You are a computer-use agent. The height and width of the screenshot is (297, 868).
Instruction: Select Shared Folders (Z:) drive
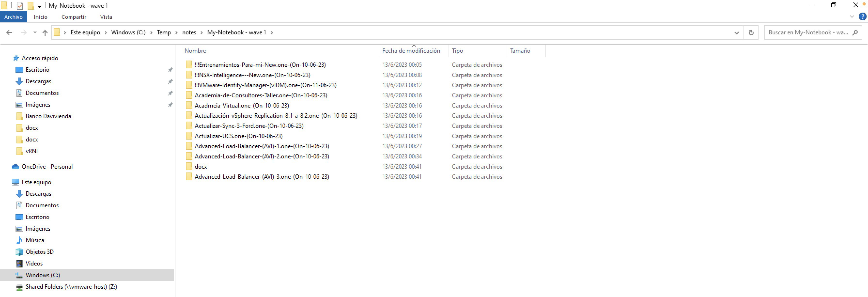pyautogui.click(x=71, y=287)
